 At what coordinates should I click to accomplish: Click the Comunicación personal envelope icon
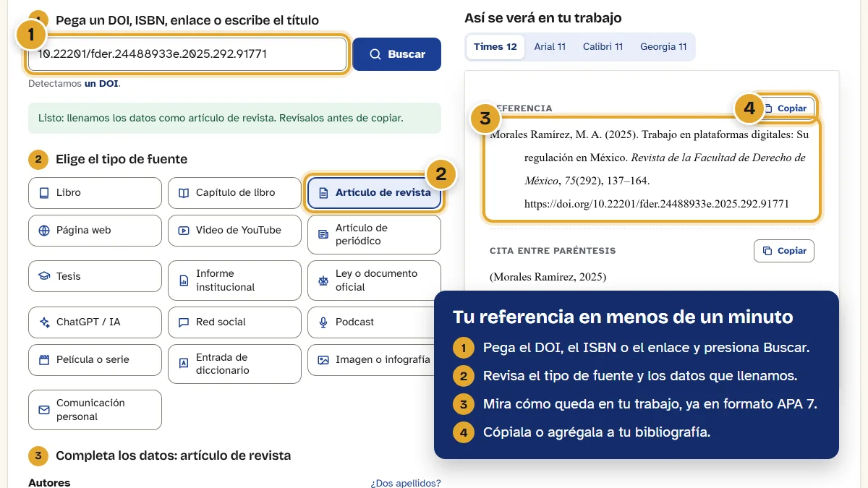pyautogui.click(x=44, y=410)
